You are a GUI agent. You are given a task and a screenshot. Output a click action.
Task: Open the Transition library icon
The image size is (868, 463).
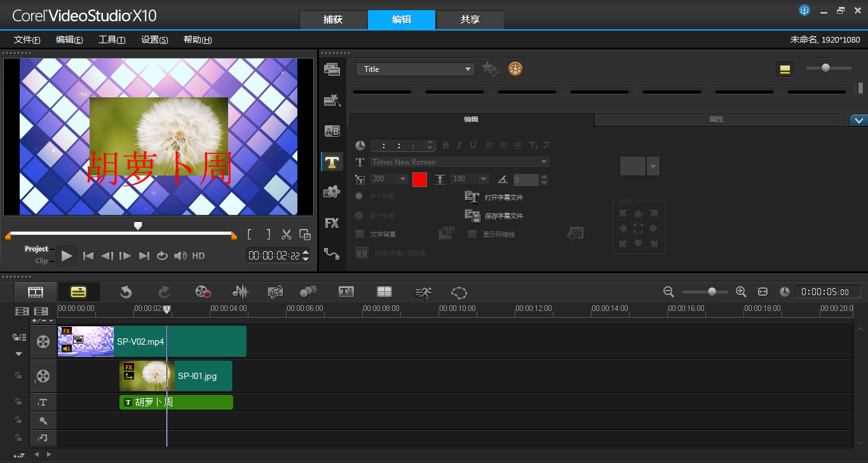pyautogui.click(x=332, y=131)
